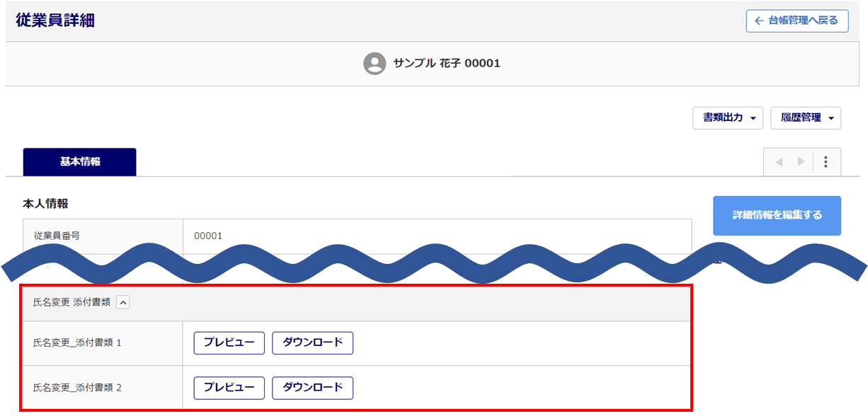Click the next tab right arrow
This screenshot has height=416, width=868.
[x=801, y=162]
